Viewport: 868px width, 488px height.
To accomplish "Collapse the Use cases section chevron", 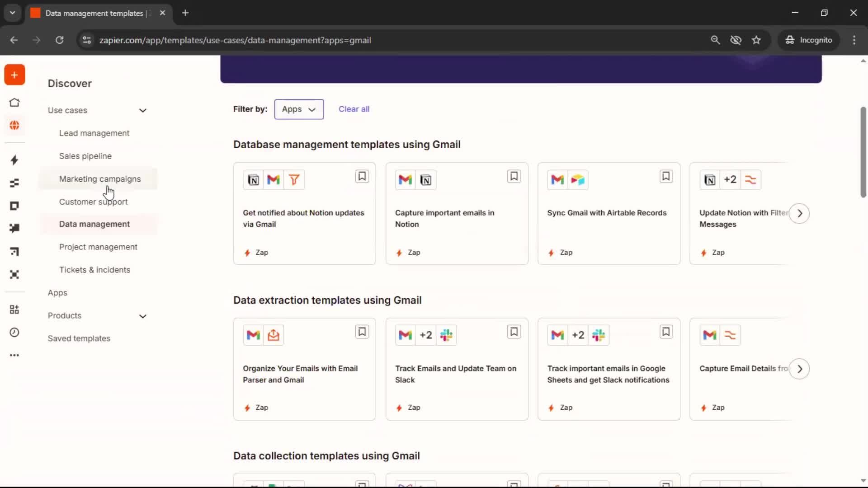I will pyautogui.click(x=143, y=111).
